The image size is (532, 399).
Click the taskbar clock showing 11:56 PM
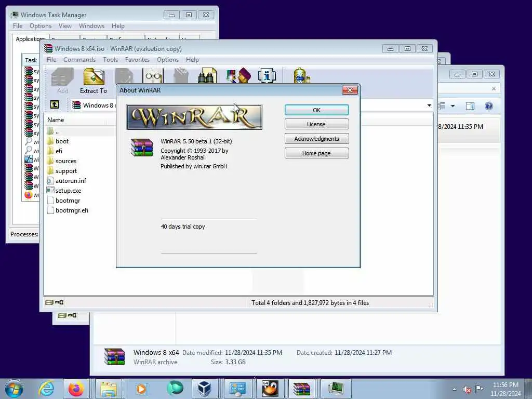[x=506, y=389]
